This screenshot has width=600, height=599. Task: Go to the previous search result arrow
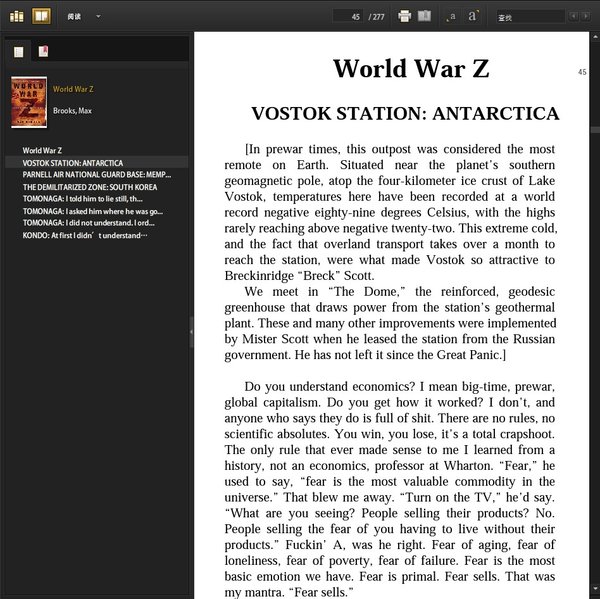pyautogui.click(x=573, y=16)
